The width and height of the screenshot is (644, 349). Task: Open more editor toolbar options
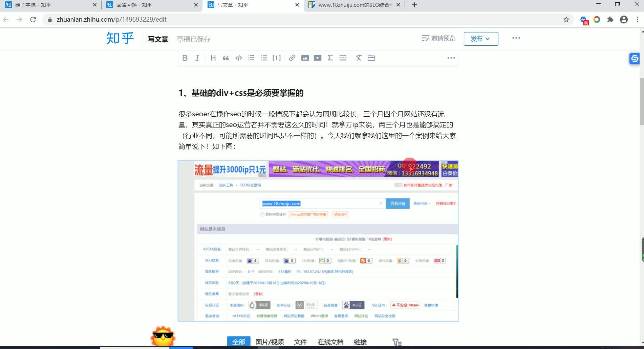[451, 58]
